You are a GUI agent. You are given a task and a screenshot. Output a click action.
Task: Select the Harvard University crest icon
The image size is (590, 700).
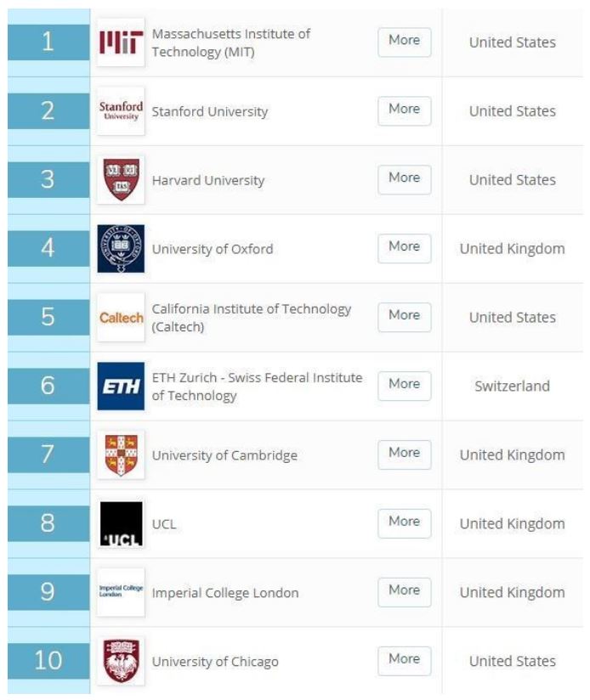(121, 180)
